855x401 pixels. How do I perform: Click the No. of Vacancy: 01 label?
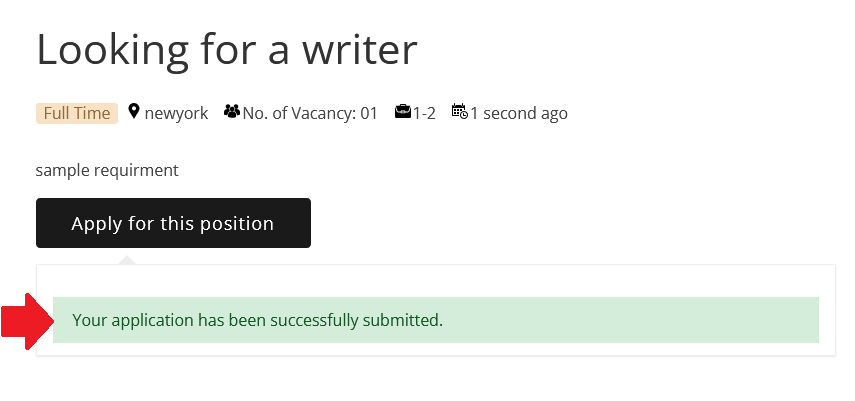[310, 113]
